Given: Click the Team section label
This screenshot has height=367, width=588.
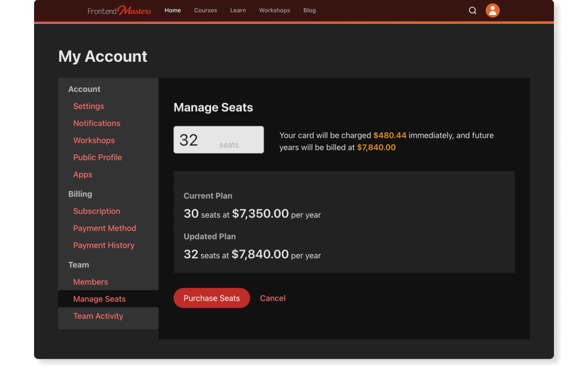Looking at the screenshot, I should (x=79, y=265).
